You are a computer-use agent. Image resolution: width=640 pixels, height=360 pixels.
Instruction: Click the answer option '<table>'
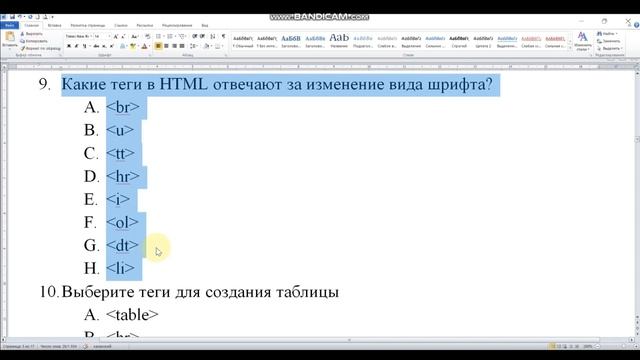point(132,315)
